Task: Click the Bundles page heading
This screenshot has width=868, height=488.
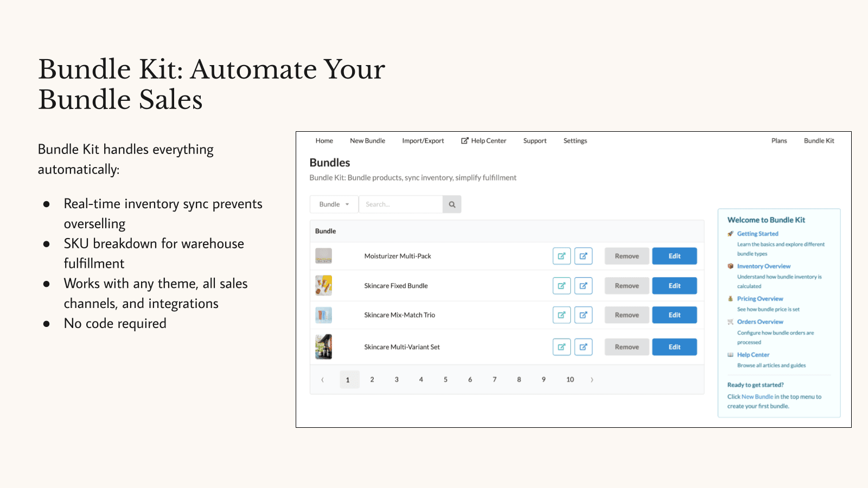Action: [330, 163]
